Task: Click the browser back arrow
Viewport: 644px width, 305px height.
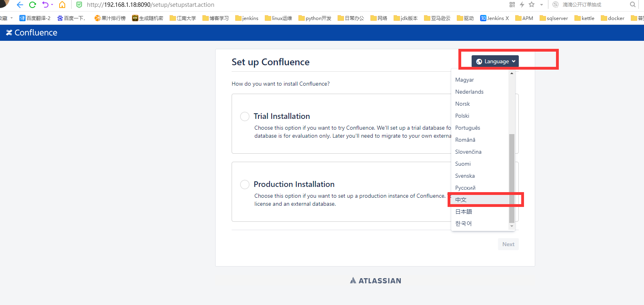Action: (20, 5)
